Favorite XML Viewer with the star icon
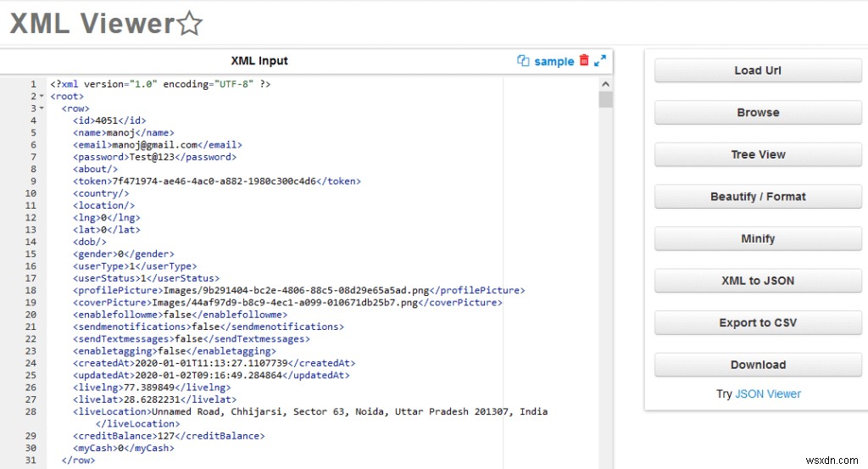 click(190, 23)
